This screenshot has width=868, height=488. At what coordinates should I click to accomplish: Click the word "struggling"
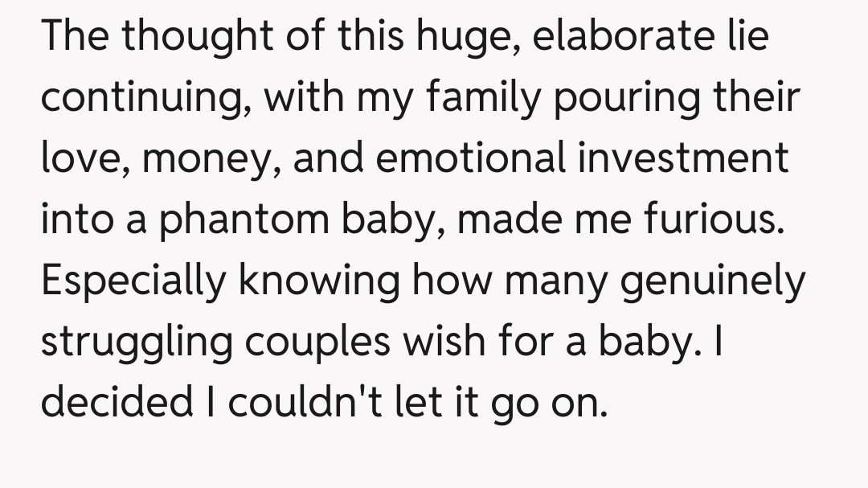point(139,342)
